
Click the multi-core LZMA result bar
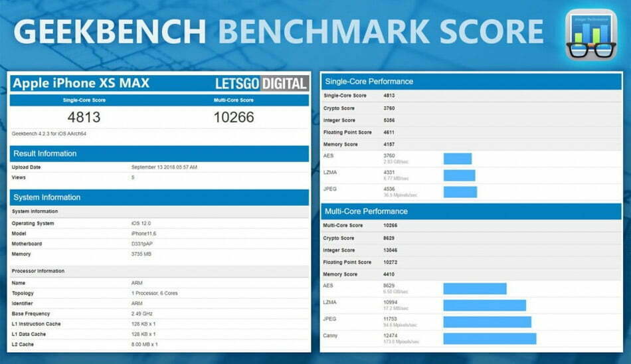click(484, 305)
